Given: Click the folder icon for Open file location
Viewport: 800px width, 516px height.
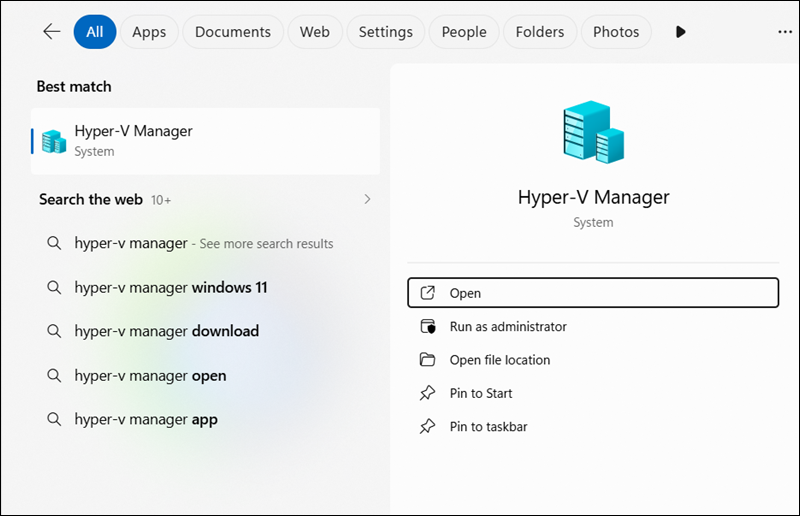Looking at the screenshot, I should pos(427,360).
